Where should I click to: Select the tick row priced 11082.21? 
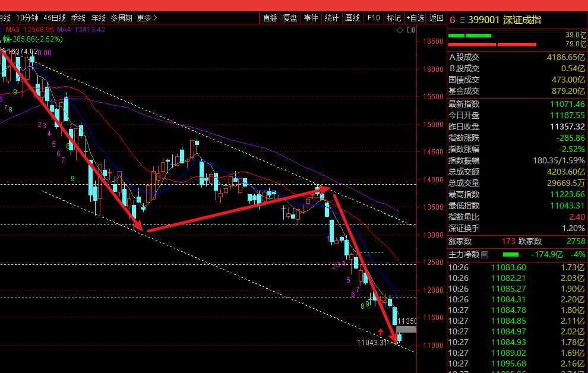coord(517,278)
